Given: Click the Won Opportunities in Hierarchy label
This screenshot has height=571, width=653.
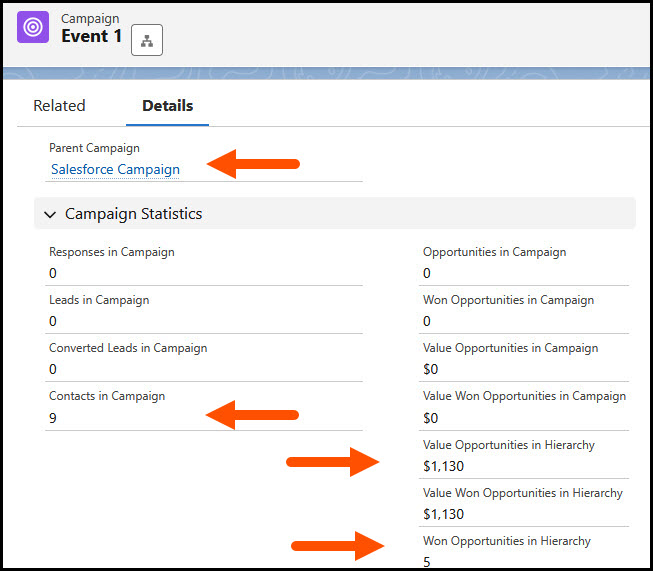Looking at the screenshot, I should pyautogui.click(x=507, y=541).
